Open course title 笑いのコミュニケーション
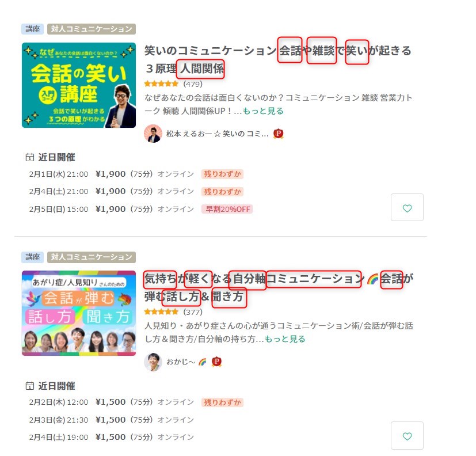This screenshot has height=456, width=476. (x=277, y=59)
